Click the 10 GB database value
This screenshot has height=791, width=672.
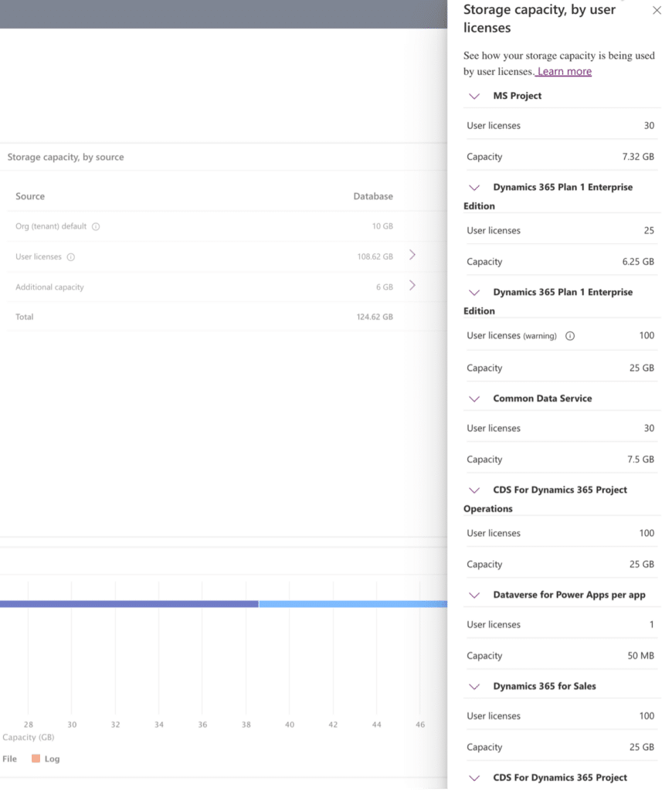pyautogui.click(x=382, y=226)
